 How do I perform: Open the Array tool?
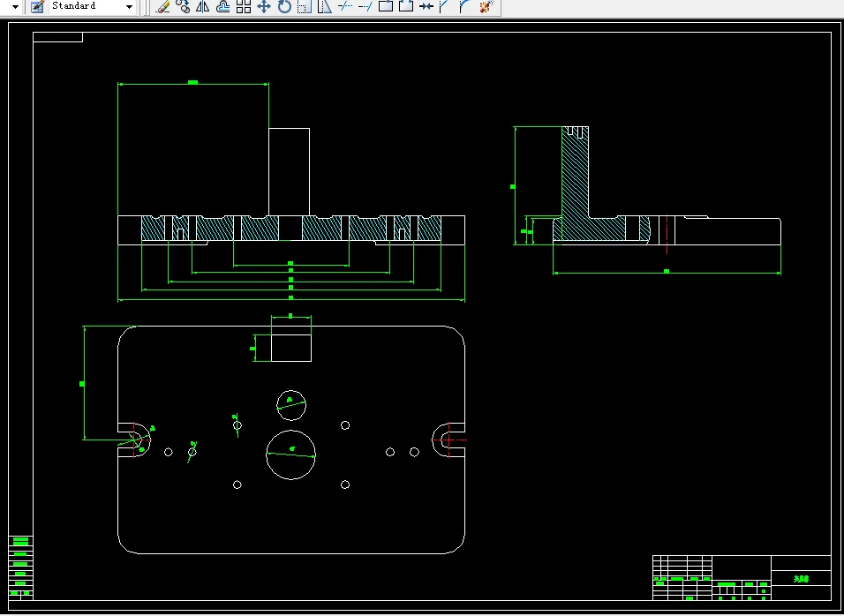click(244, 6)
